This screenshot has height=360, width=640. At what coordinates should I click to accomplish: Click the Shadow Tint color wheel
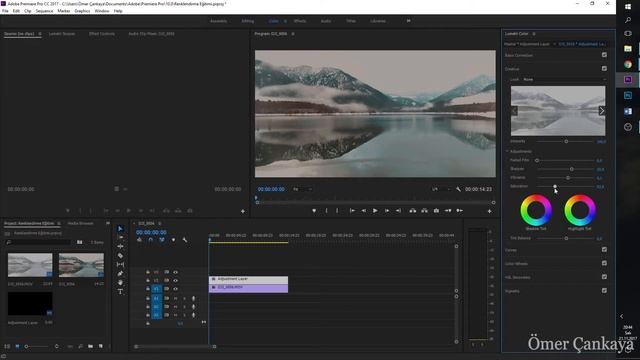pos(536,210)
